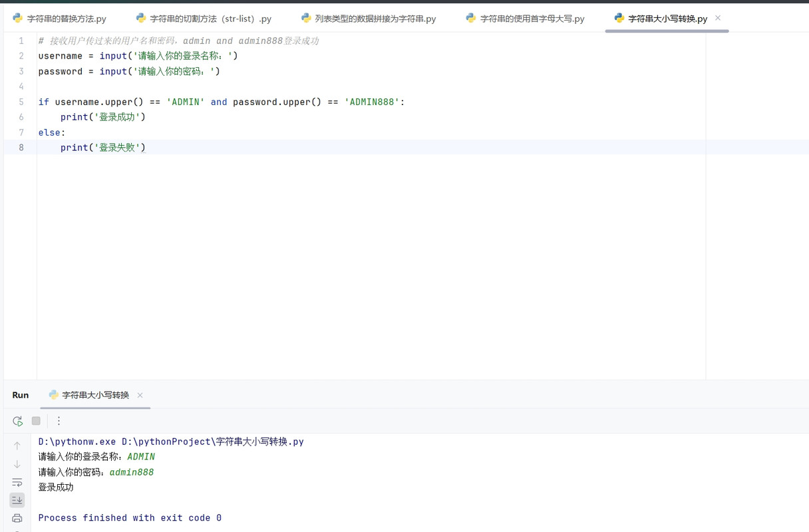Click print('登录成功') on line 6
This screenshot has width=809, height=532.
tap(103, 117)
